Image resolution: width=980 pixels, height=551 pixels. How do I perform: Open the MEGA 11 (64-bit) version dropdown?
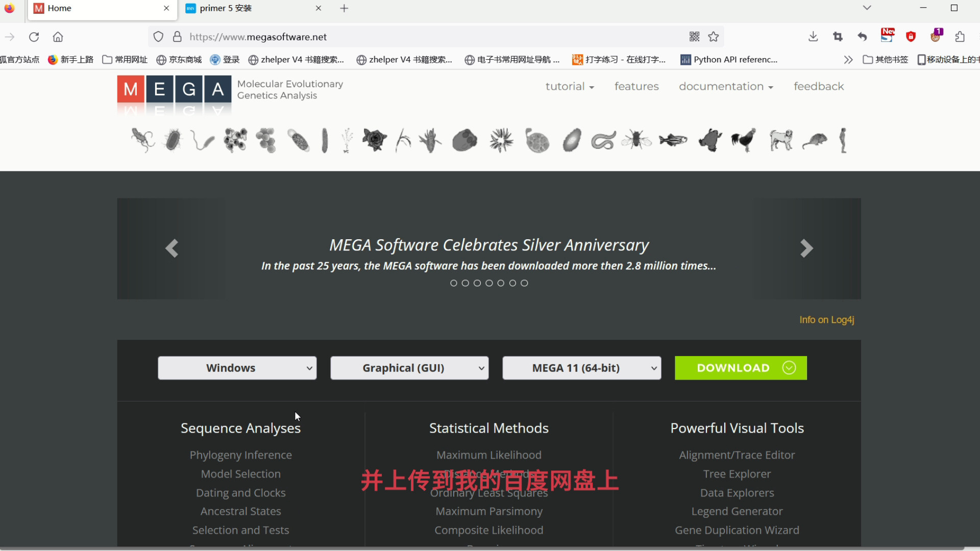click(582, 368)
